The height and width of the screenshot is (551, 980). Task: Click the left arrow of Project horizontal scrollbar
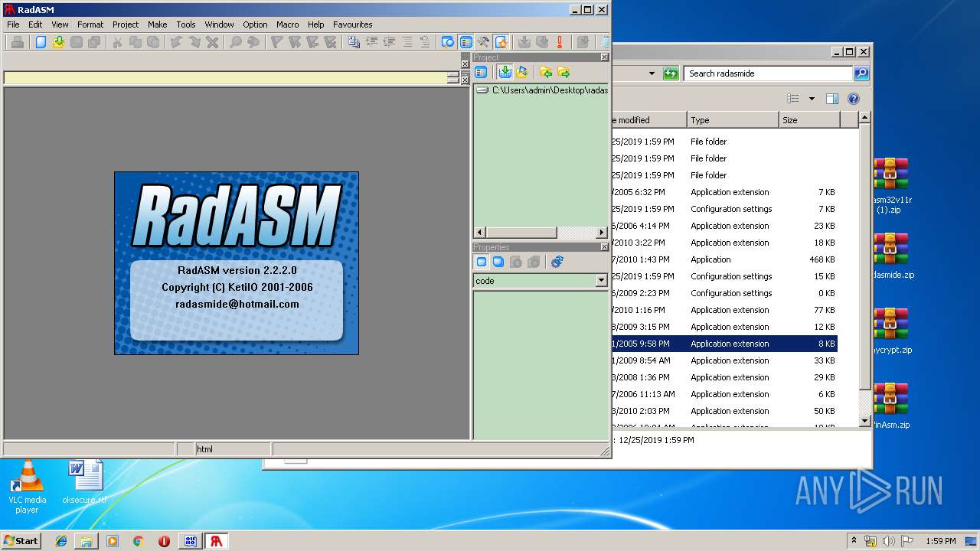479,232
